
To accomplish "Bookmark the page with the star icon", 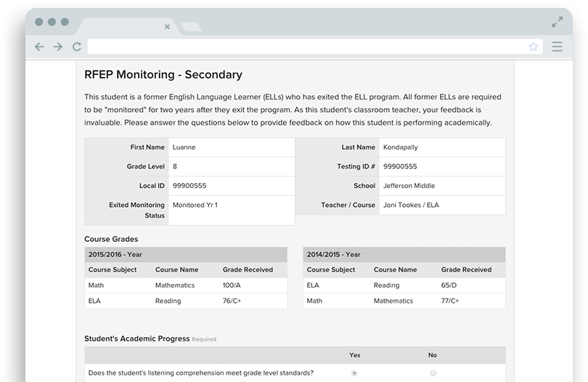I will point(534,46).
